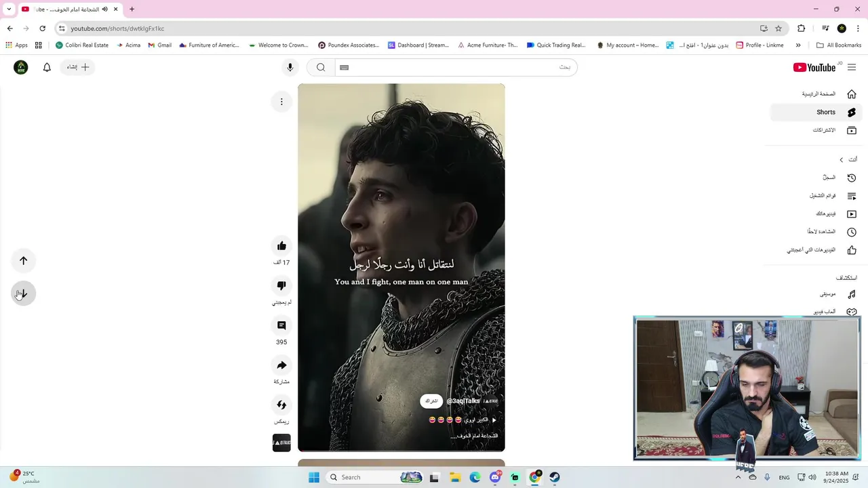
Task: Open Watch later in the sidebar
Action: (816, 232)
